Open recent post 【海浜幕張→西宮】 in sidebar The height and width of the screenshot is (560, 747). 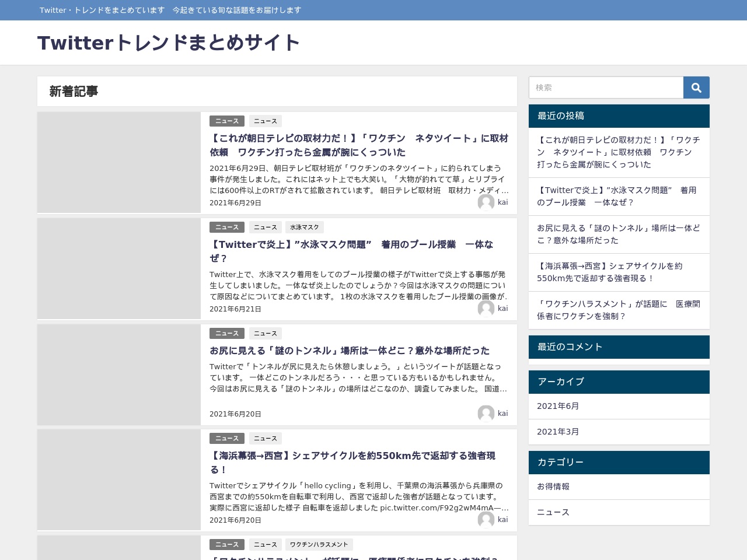pyautogui.click(x=619, y=272)
